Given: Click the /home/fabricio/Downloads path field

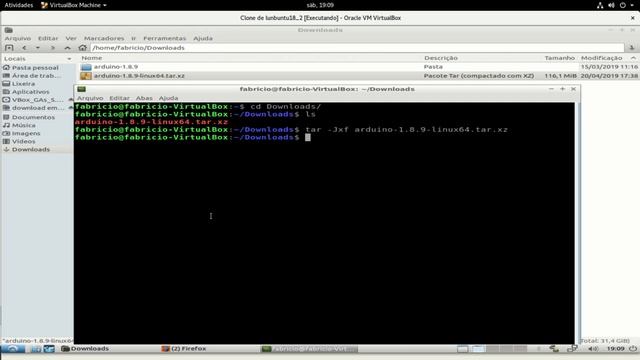Looking at the screenshot, I should pyautogui.click(x=357, y=48).
